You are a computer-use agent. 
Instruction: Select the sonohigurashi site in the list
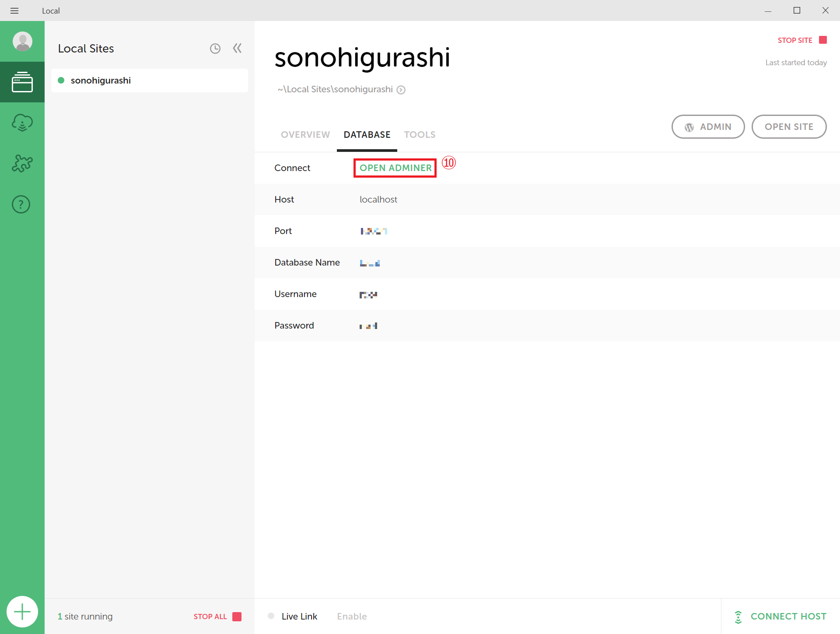click(150, 81)
